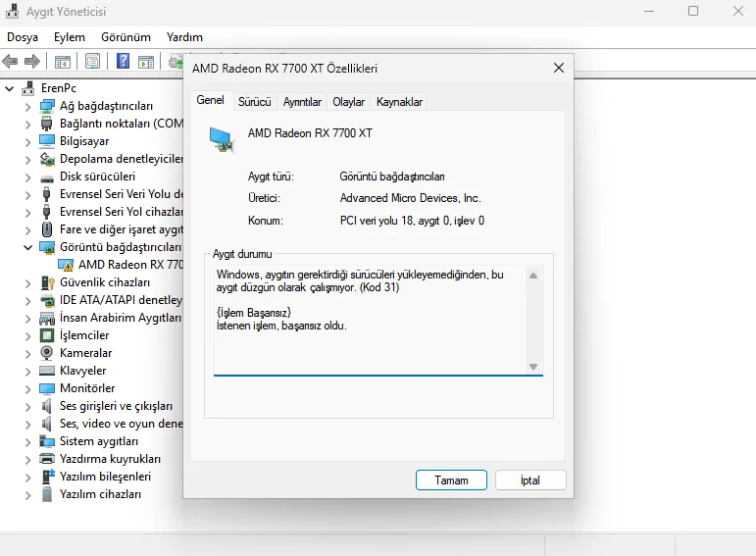The image size is (756, 556).
Task: Select Ses, video ve oyun tree item
Action: (x=122, y=424)
